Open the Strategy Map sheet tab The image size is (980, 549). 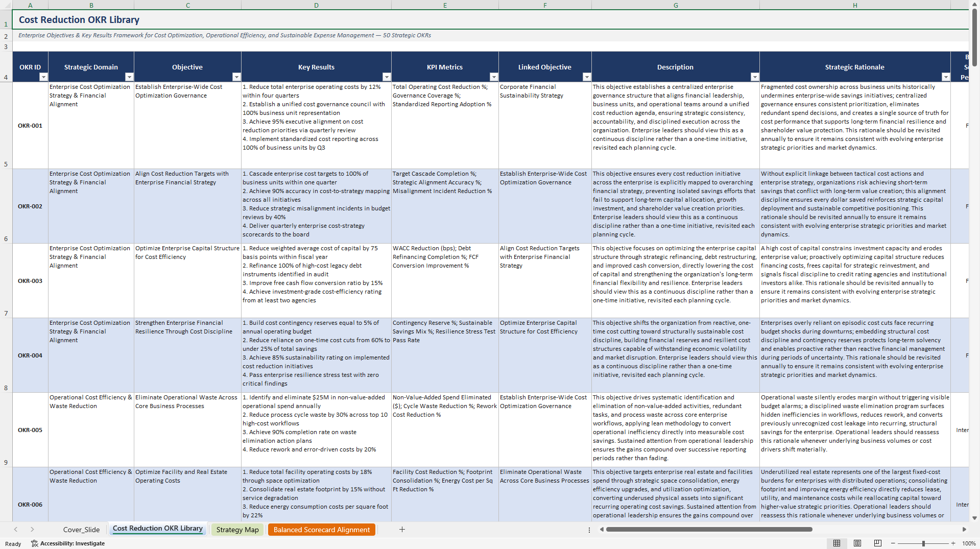tap(237, 530)
